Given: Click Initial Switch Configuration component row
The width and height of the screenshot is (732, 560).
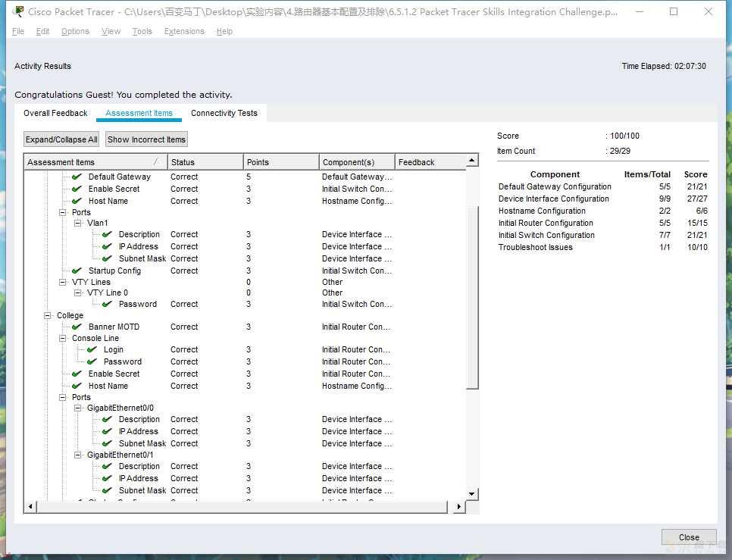Looking at the screenshot, I should pos(602,235).
